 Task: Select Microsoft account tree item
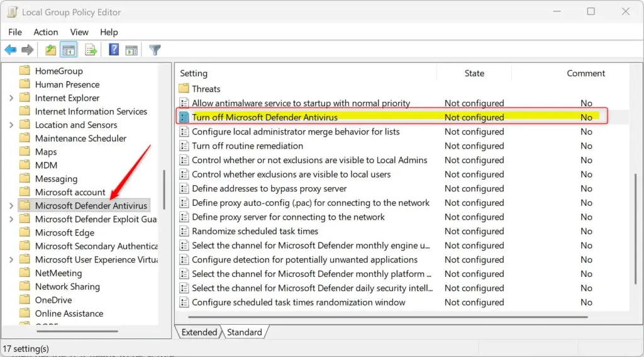pyautogui.click(x=70, y=192)
